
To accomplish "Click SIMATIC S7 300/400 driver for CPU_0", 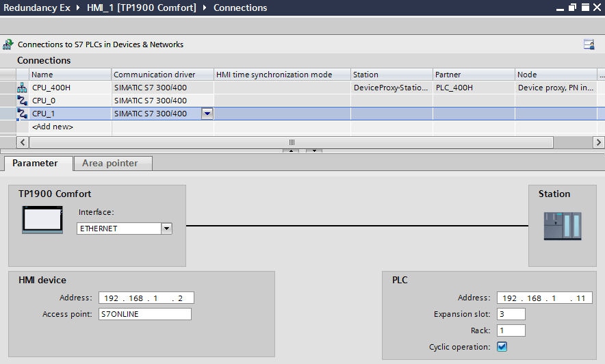I will (162, 101).
